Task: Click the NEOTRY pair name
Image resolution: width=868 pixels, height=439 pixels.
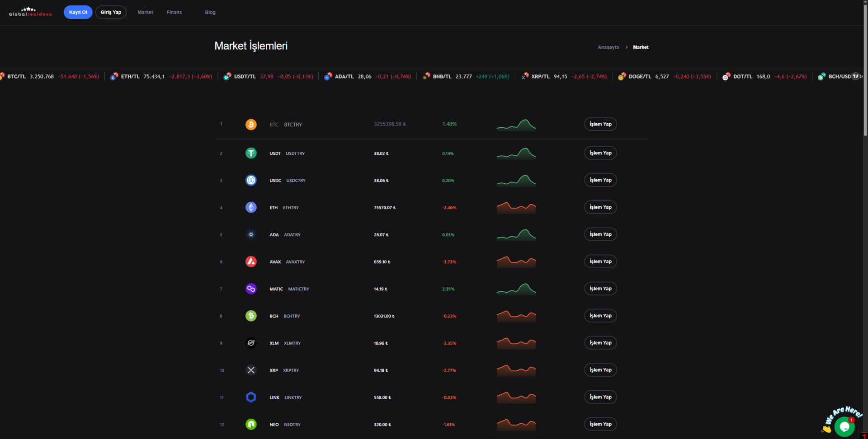Action: (x=292, y=425)
